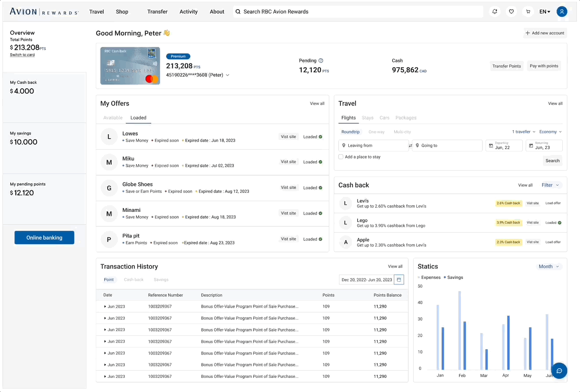The width and height of the screenshot is (580, 392).
Task: Open the chat support bubble
Action: click(x=559, y=370)
